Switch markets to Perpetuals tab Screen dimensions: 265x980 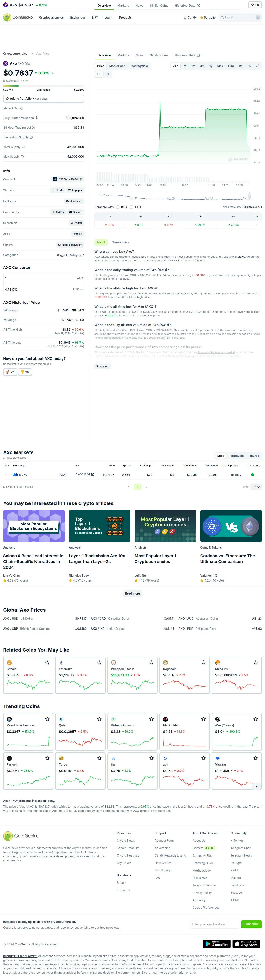[x=236, y=456]
